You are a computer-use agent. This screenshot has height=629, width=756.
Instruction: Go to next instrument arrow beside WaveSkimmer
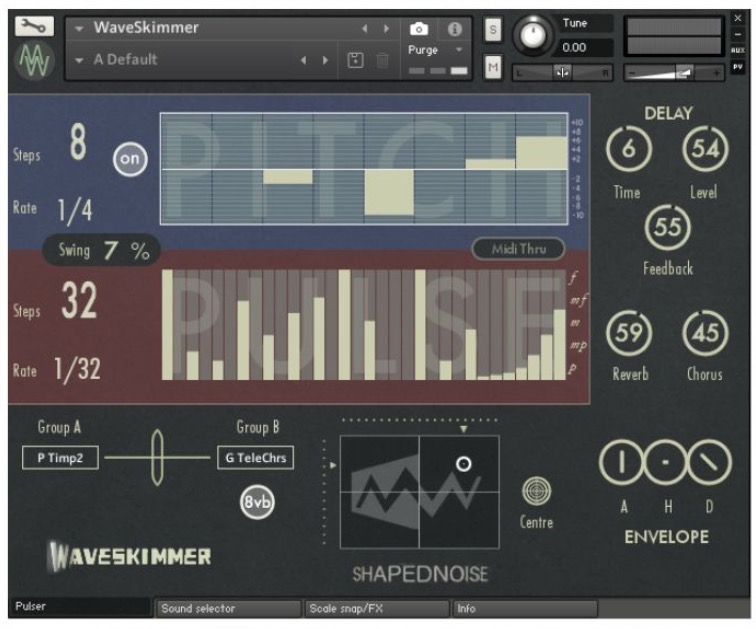pyautogui.click(x=386, y=29)
